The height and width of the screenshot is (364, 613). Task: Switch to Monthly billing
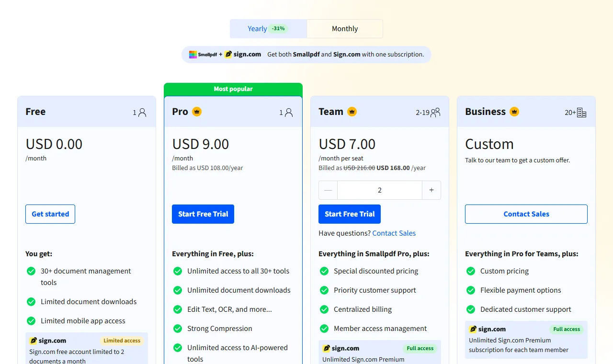pyautogui.click(x=345, y=29)
